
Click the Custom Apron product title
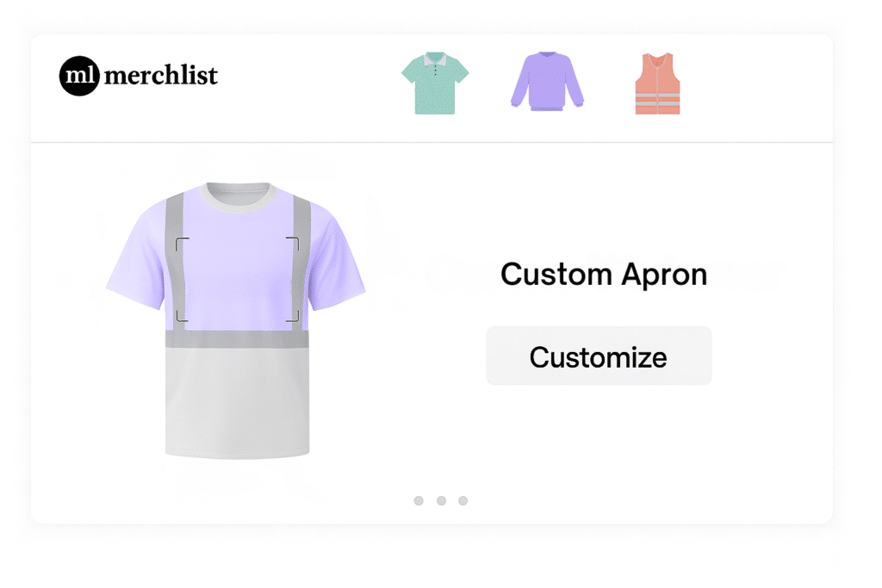point(604,275)
